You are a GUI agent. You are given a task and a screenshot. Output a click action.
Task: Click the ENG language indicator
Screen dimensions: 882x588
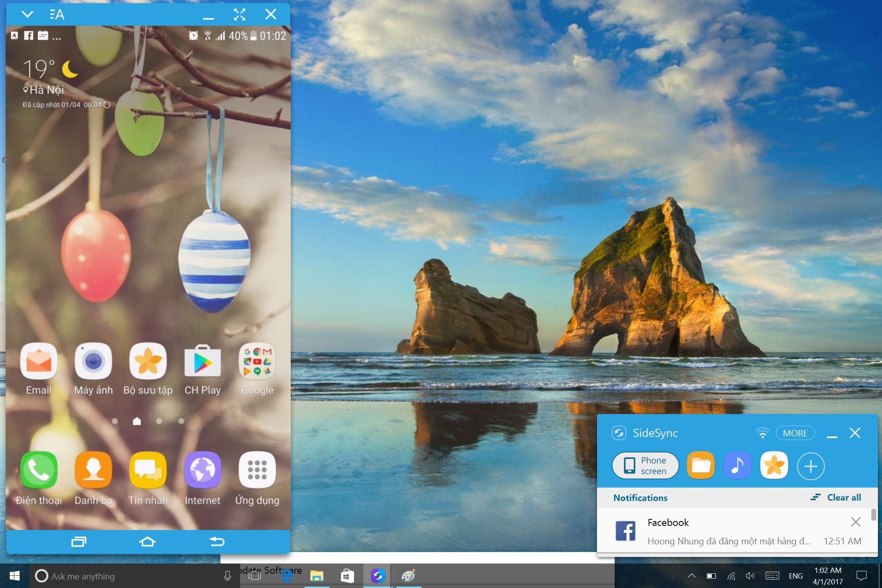795,576
